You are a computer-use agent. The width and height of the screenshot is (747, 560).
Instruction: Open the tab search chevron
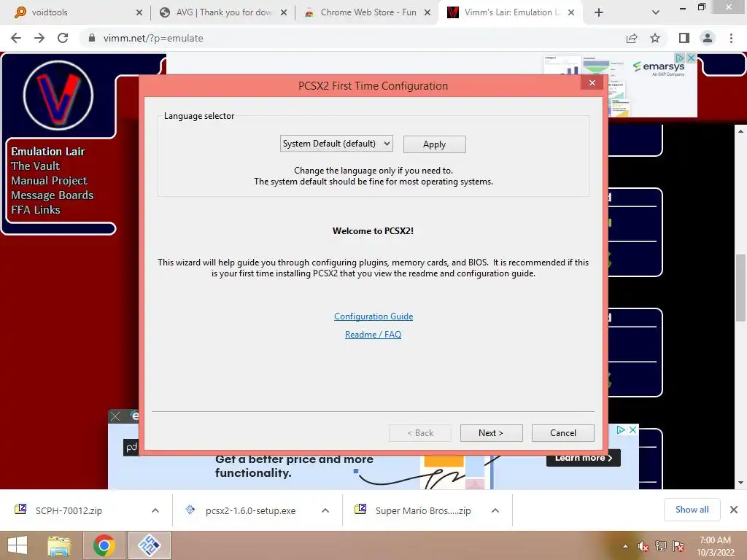point(656,12)
